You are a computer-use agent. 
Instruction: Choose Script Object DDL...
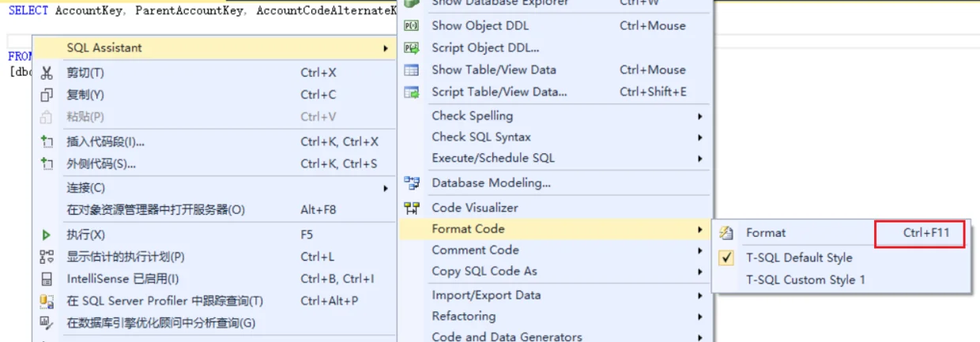pyautogui.click(x=556, y=47)
